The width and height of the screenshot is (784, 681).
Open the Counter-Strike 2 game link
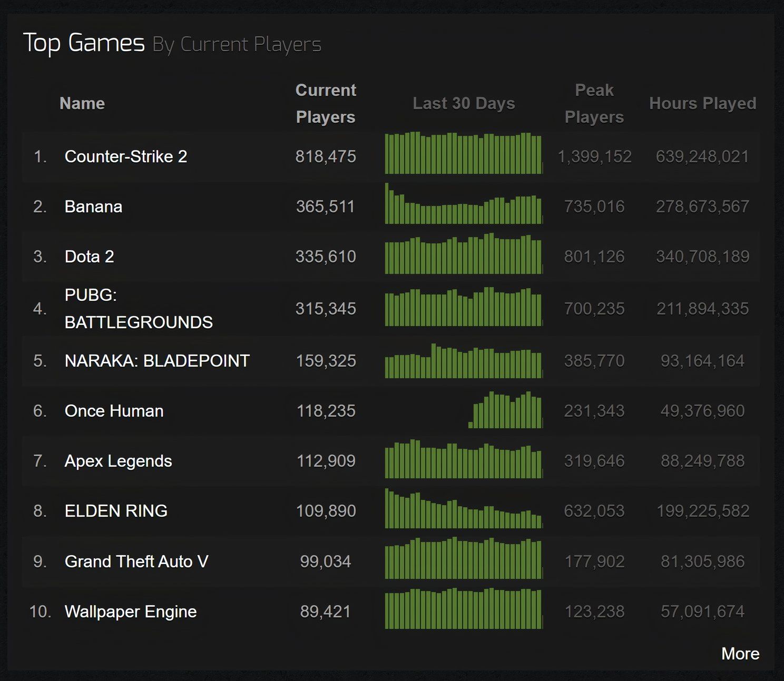pos(125,156)
